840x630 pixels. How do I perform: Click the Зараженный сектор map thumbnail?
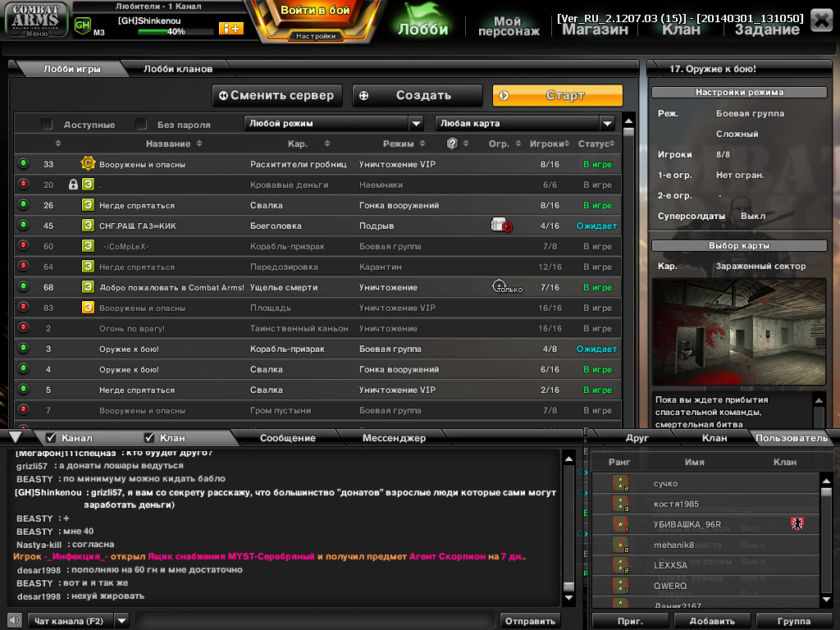pyautogui.click(x=739, y=331)
